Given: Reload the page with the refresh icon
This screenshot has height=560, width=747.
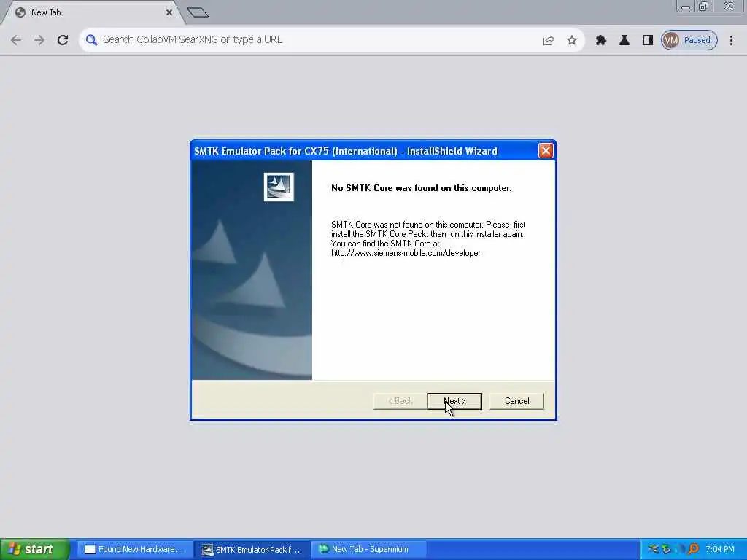Looking at the screenshot, I should tap(63, 40).
